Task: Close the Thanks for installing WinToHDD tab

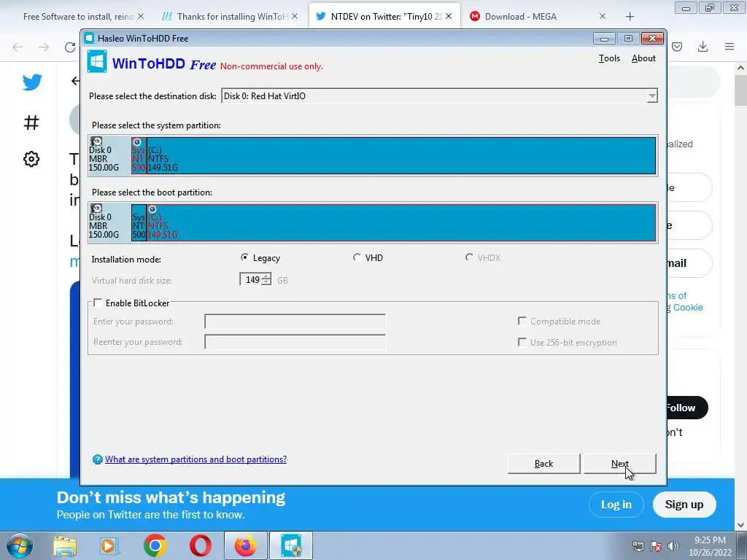Action: pyautogui.click(x=295, y=16)
